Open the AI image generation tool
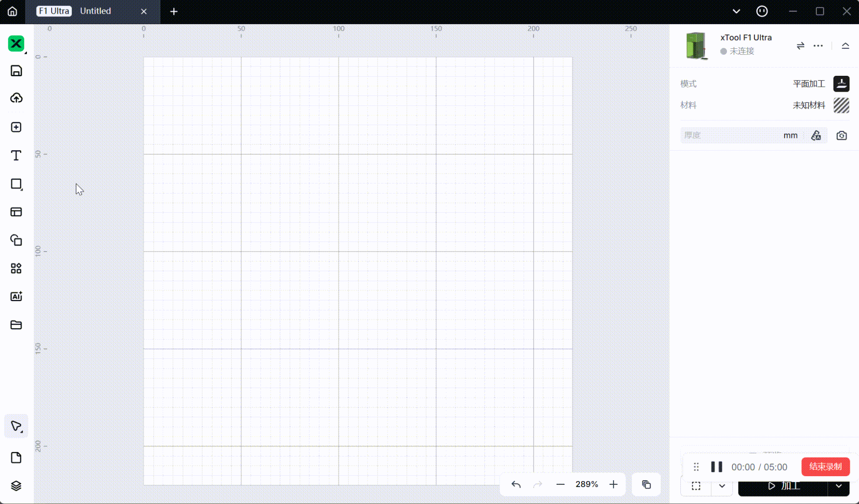859x504 pixels. (16, 296)
